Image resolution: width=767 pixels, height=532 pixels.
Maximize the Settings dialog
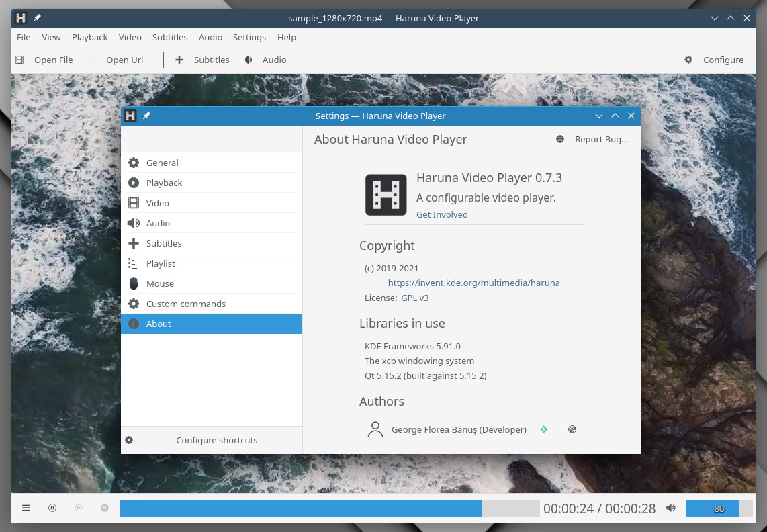[615, 116]
